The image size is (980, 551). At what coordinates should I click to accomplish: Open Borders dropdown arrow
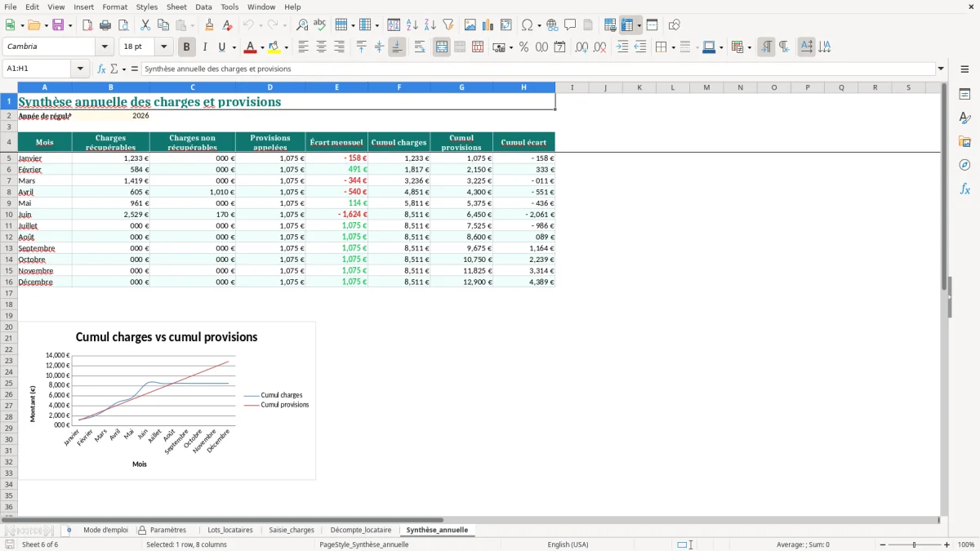pyautogui.click(x=672, y=47)
